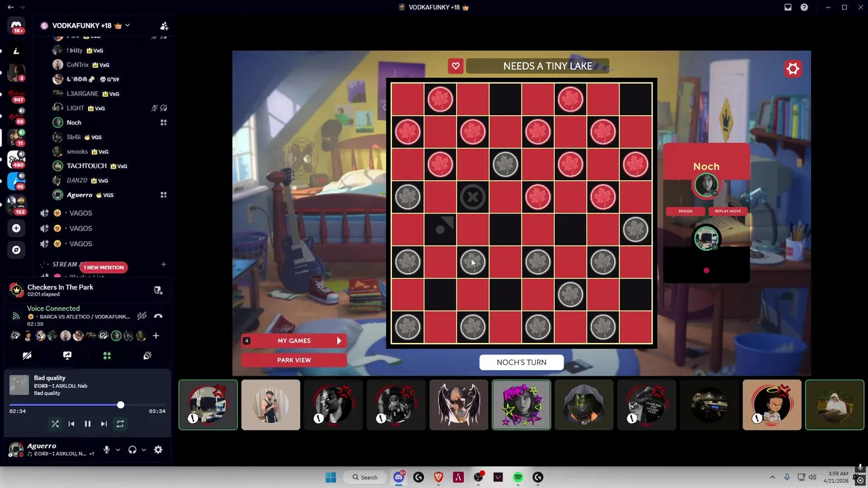Click the empty move indicator square
The height and width of the screenshot is (488, 868).
point(440,229)
